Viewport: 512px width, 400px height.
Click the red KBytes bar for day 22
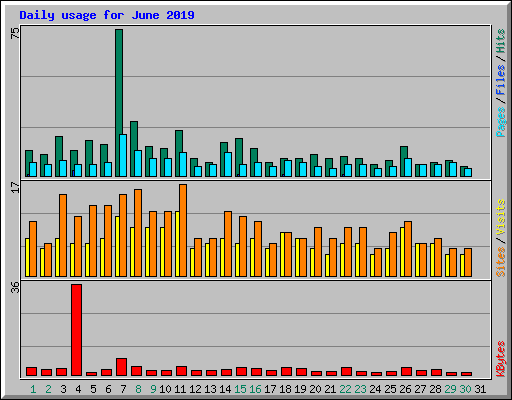click(346, 372)
